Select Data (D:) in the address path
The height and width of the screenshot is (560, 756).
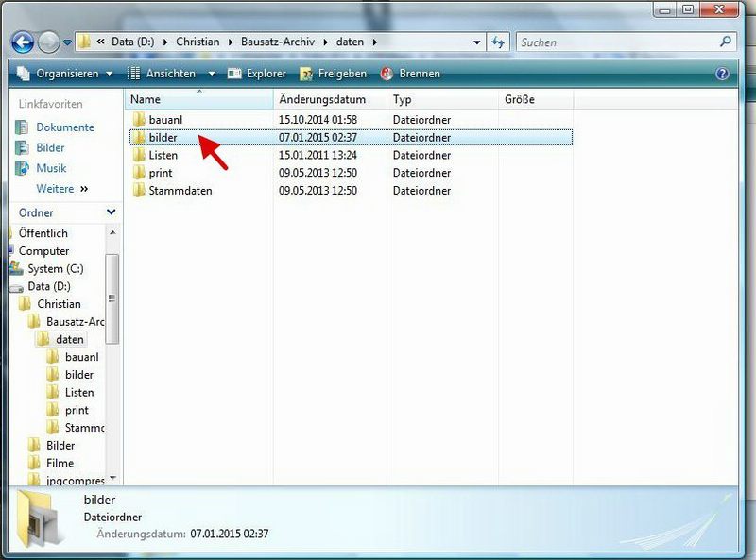point(132,42)
